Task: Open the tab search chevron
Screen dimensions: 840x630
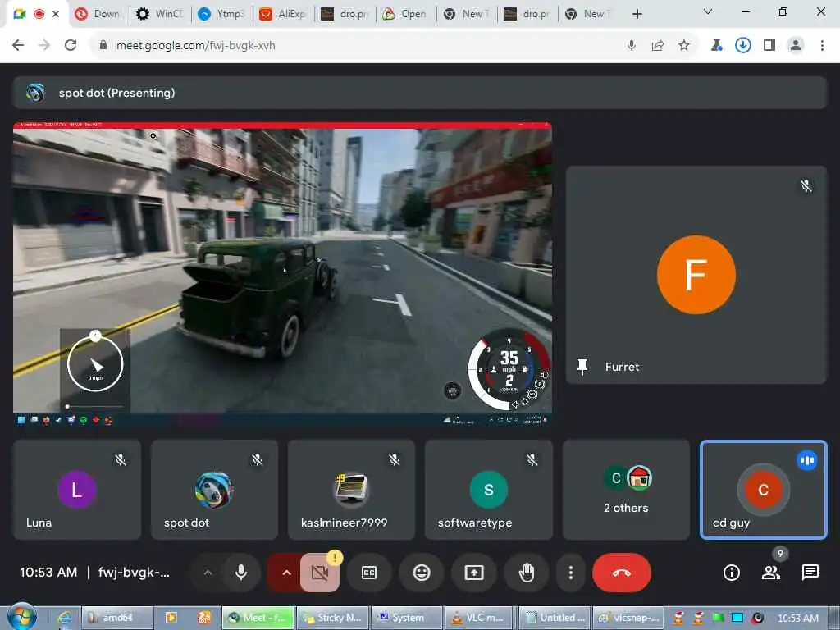Action: pos(708,11)
